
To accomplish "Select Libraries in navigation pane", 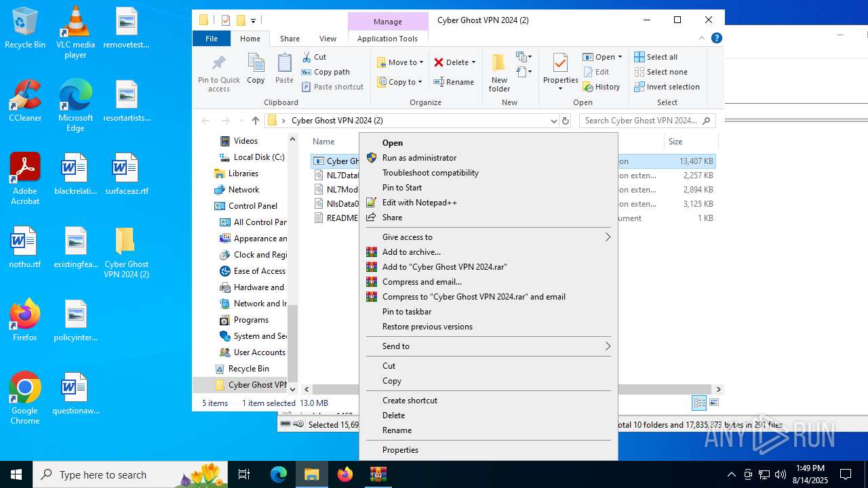I will [x=236, y=174].
